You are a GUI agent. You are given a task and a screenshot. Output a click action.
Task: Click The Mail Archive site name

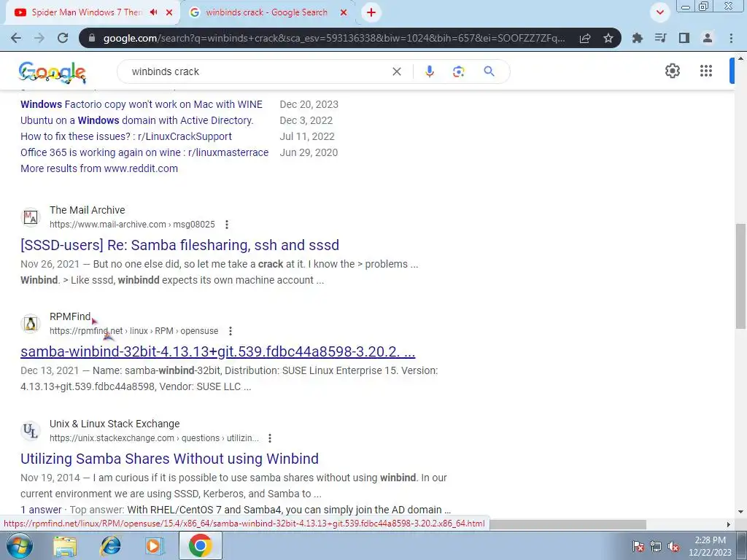click(x=88, y=210)
